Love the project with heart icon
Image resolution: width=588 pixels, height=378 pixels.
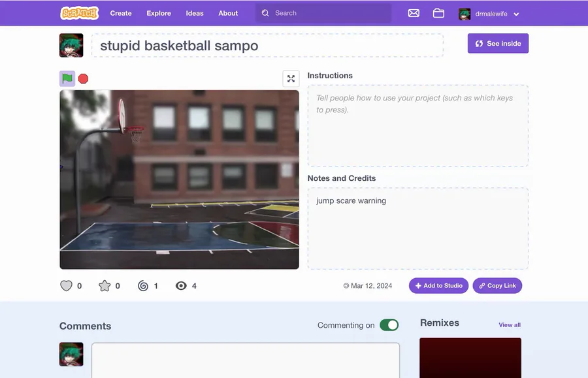click(66, 286)
